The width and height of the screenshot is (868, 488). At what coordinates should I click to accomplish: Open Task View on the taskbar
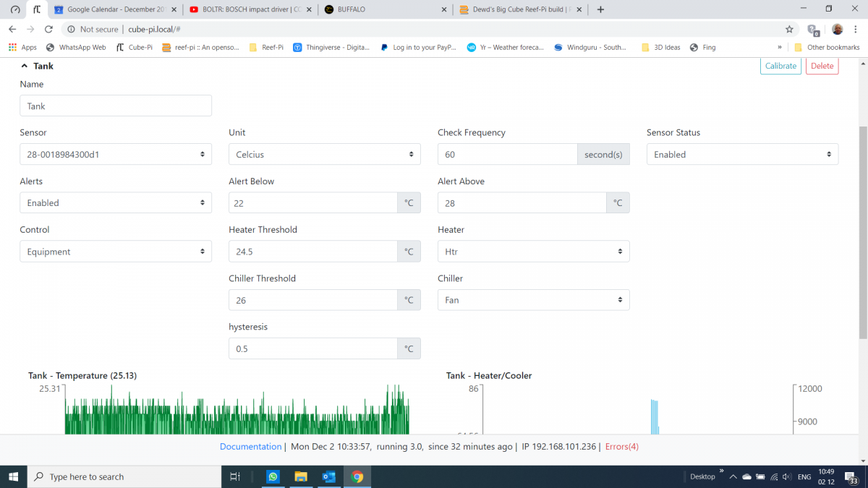[234, 476]
